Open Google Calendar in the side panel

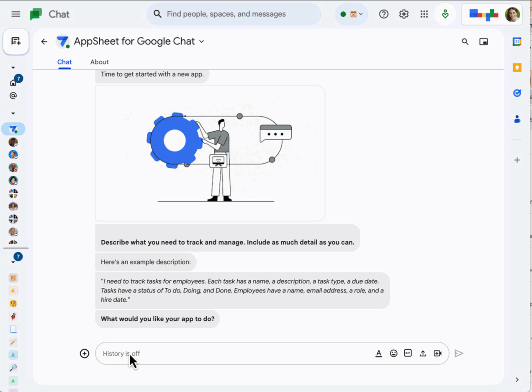coord(517,41)
